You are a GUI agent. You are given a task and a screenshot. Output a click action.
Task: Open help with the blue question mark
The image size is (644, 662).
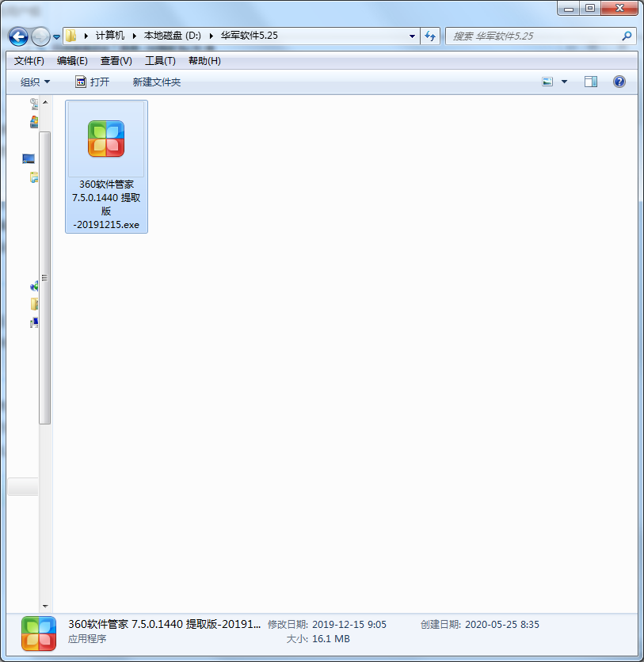619,82
